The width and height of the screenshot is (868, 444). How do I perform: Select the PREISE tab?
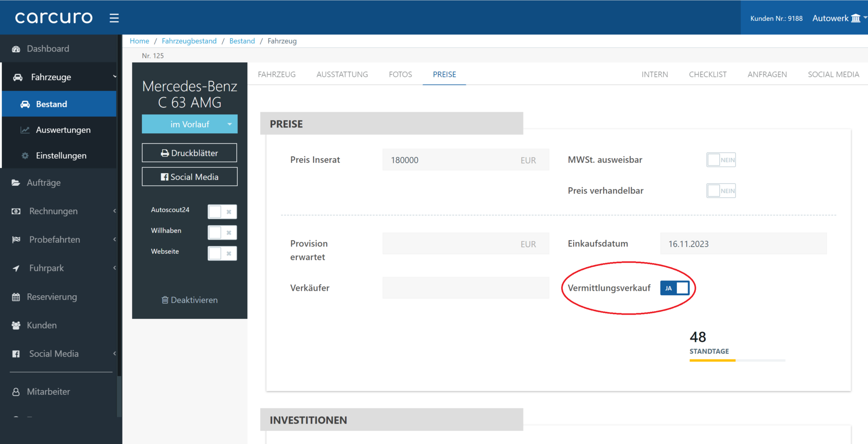(x=444, y=75)
